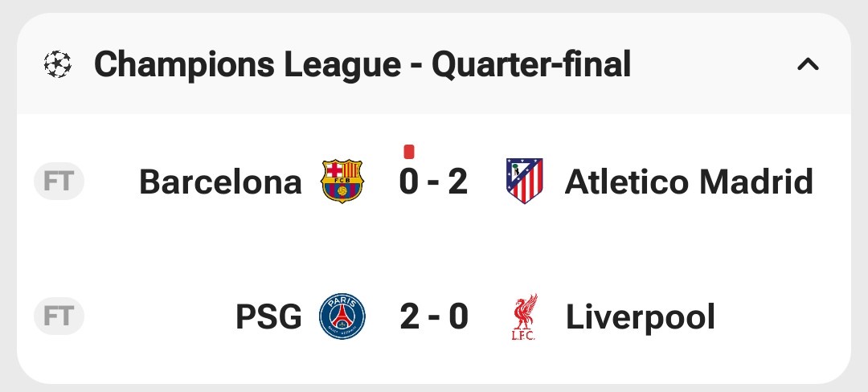
Task: Click the Barcelona club crest
Action: [x=342, y=182]
